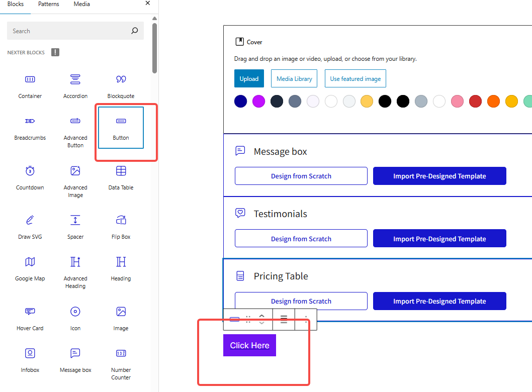Select the Blockquote block icon
Image resolution: width=532 pixels, height=392 pixels.
click(121, 79)
